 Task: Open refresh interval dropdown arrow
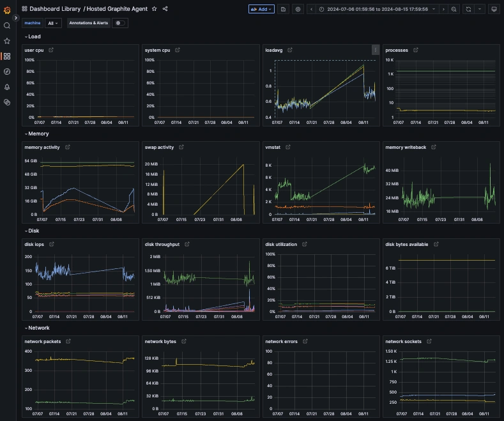click(x=480, y=10)
